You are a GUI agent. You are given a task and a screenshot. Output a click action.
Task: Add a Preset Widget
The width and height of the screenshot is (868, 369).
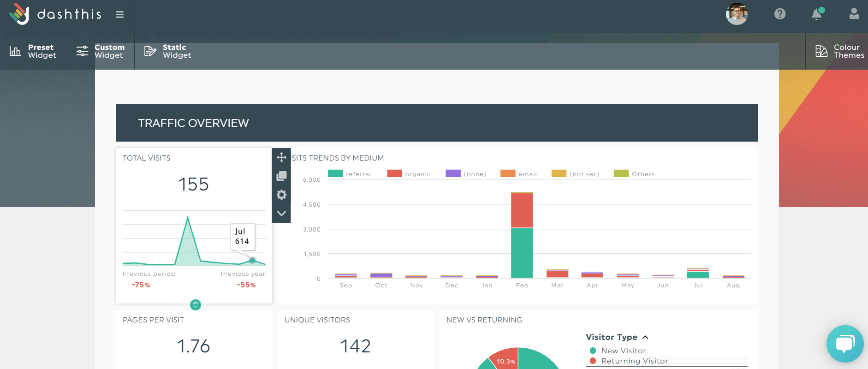[33, 51]
